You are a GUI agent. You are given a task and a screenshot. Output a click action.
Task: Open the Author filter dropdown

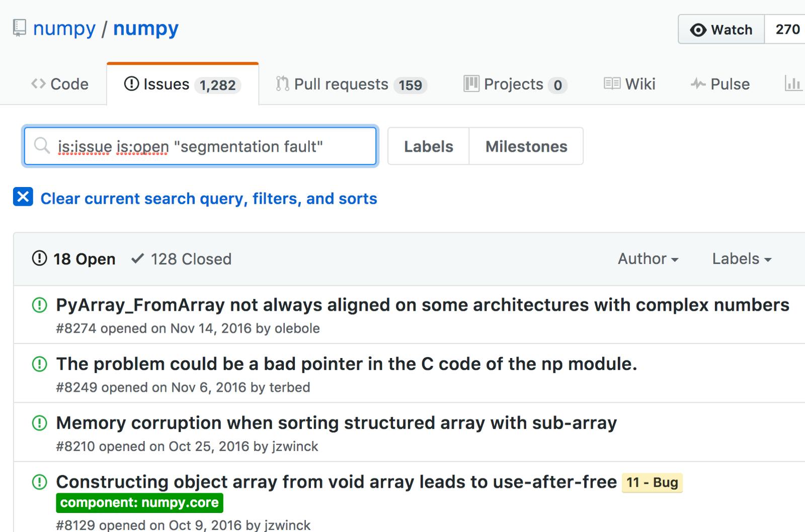[x=648, y=258]
